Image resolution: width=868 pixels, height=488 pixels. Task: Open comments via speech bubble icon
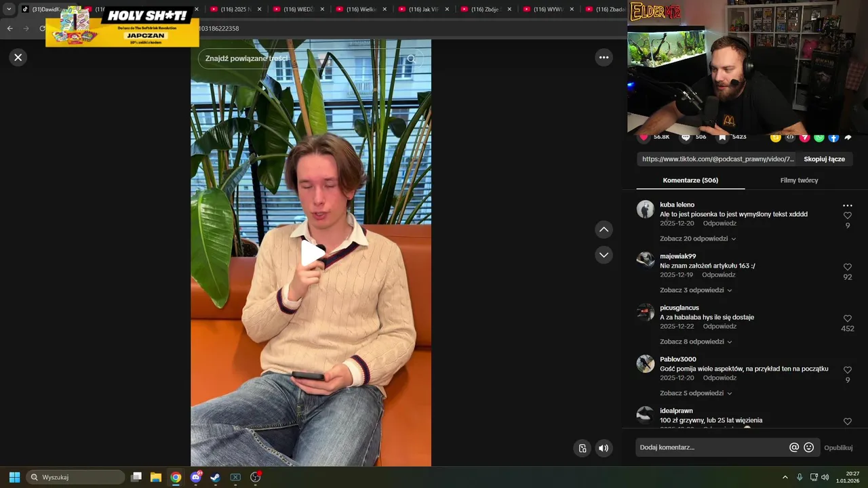click(x=686, y=137)
